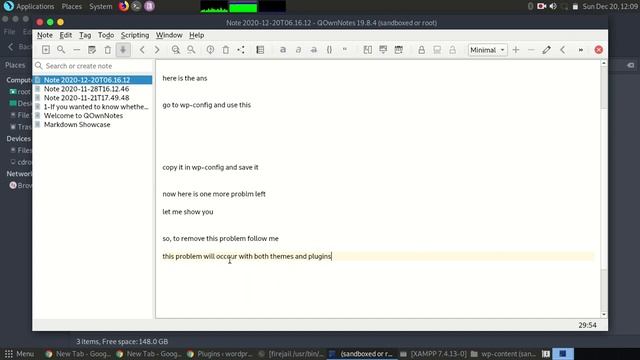640x360 pixels.
Task: Apply strikethrough formatting icon
Action: tap(313, 50)
